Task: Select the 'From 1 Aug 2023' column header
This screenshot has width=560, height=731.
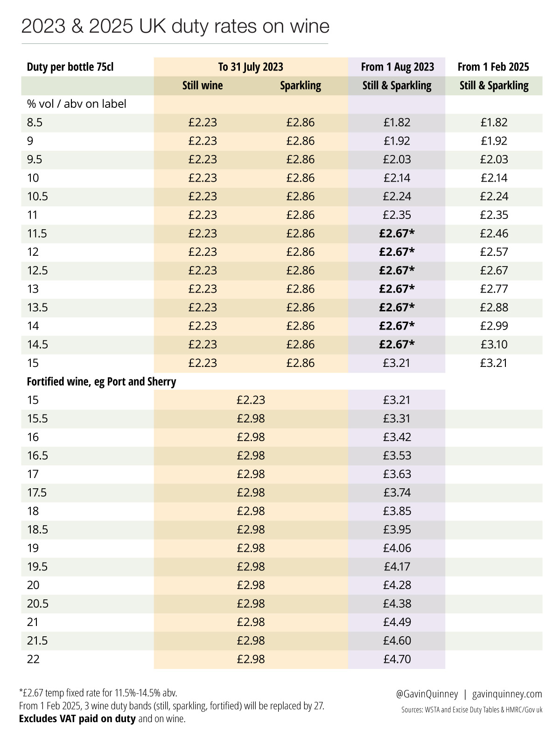Action: pos(398,67)
